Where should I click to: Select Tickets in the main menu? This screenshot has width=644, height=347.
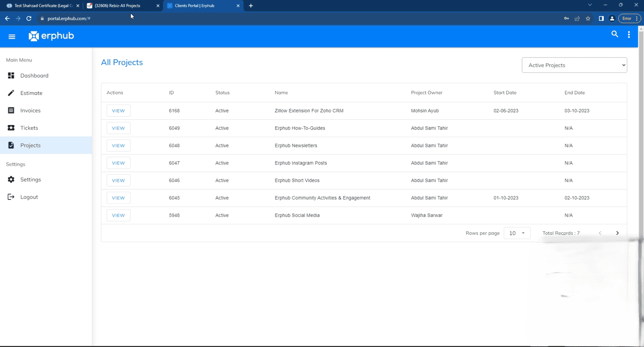click(29, 128)
